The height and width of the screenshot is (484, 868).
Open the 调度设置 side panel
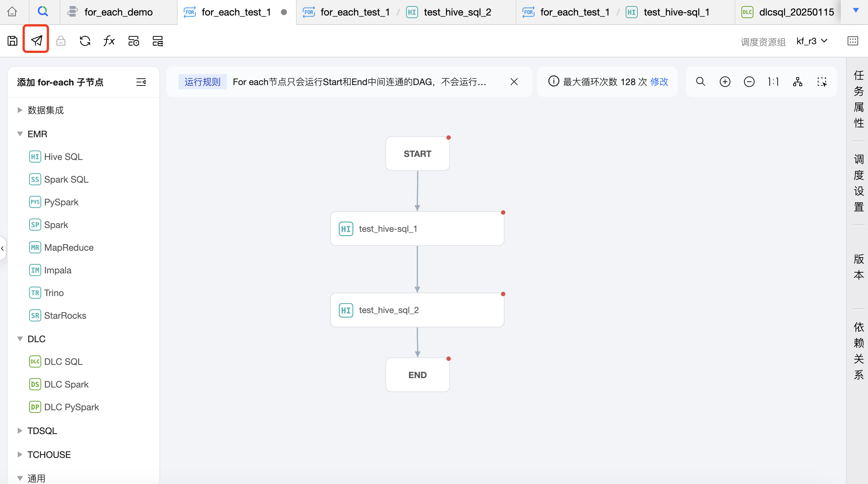(858, 183)
